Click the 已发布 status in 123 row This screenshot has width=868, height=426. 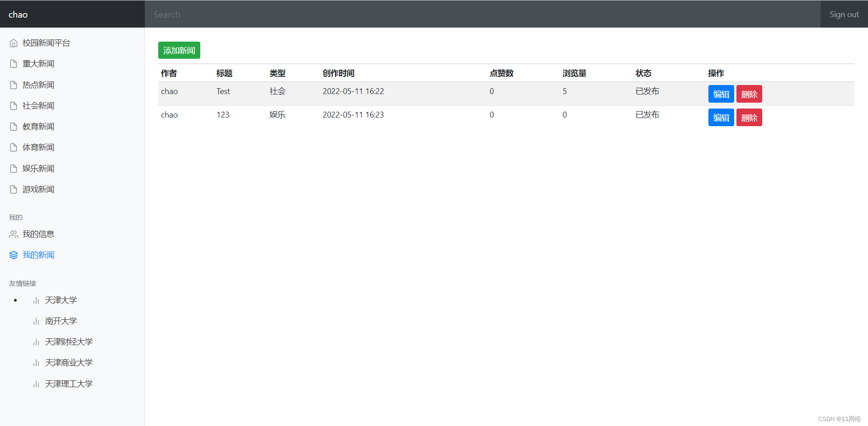point(647,115)
